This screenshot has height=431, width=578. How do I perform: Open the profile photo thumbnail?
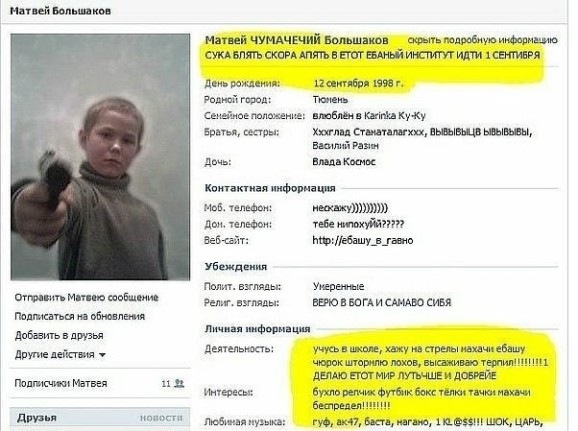tap(100, 157)
